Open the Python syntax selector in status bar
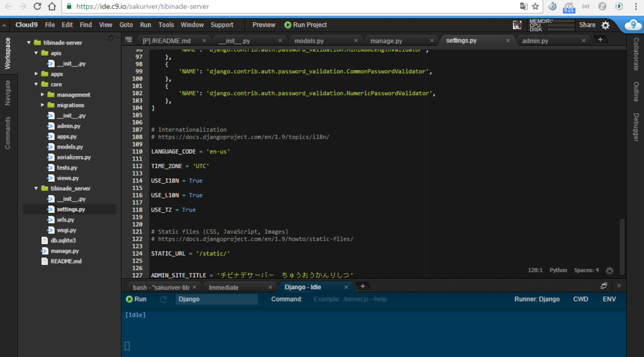The image size is (644, 357). click(558, 270)
